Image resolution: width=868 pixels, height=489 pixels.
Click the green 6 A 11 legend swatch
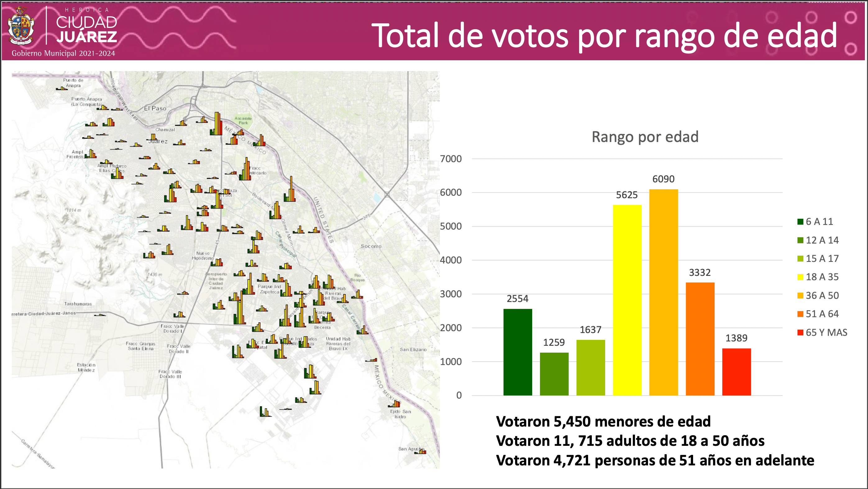click(800, 222)
